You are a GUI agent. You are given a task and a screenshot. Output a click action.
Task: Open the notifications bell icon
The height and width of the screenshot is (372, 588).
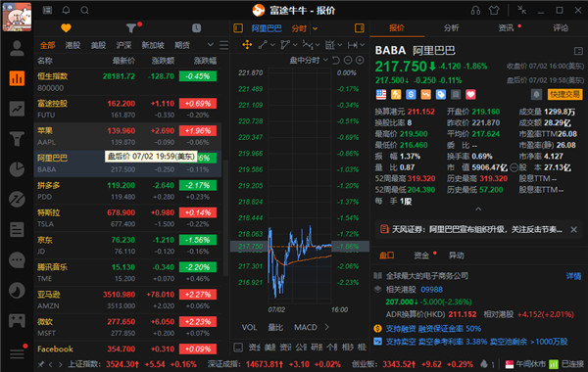tap(66, 10)
